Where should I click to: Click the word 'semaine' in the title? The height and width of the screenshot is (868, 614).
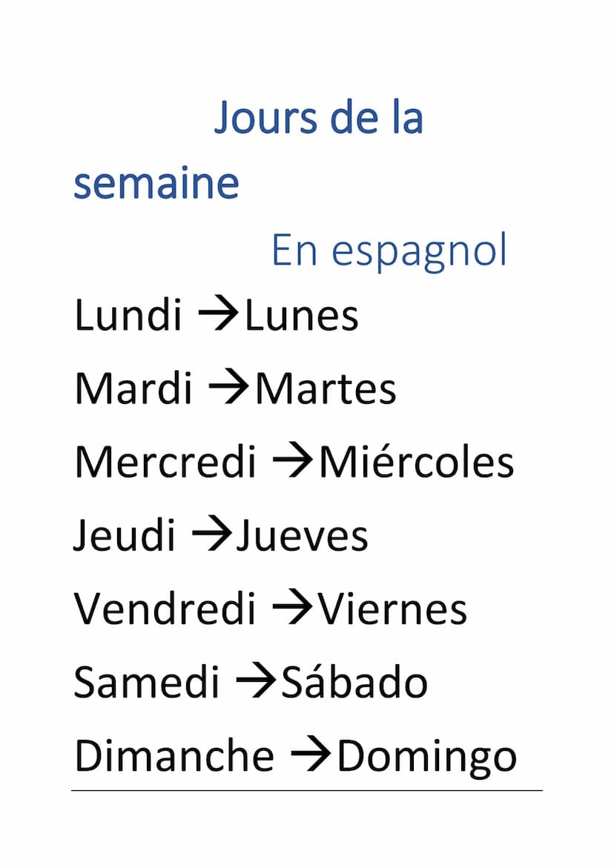coord(156,183)
